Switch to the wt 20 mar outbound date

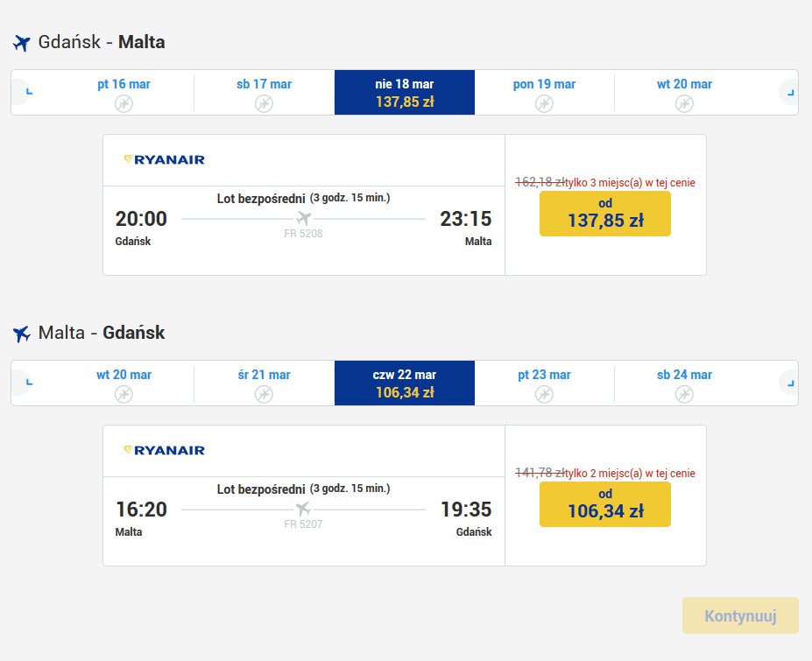click(x=684, y=92)
